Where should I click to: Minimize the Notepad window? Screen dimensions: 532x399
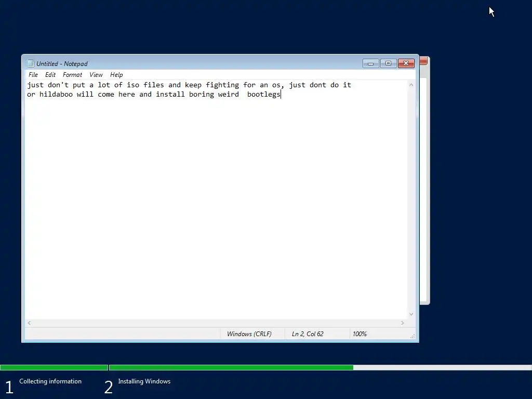click(x=370, y=63)
